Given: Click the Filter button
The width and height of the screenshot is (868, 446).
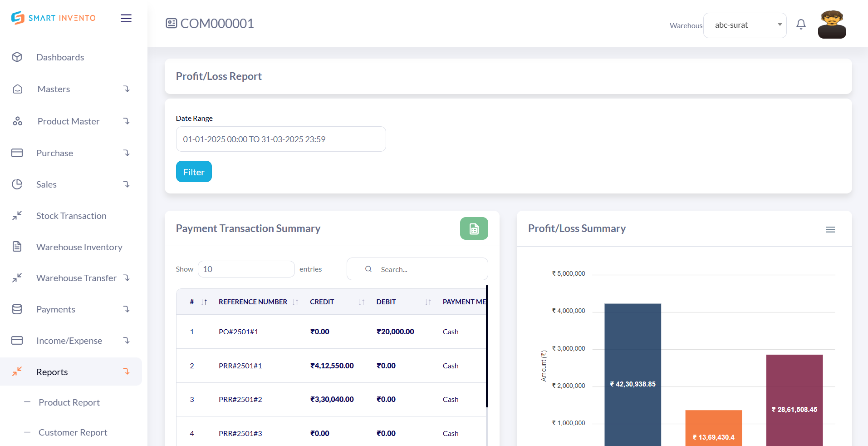Looking at the screenshot, I should [194, 172].
